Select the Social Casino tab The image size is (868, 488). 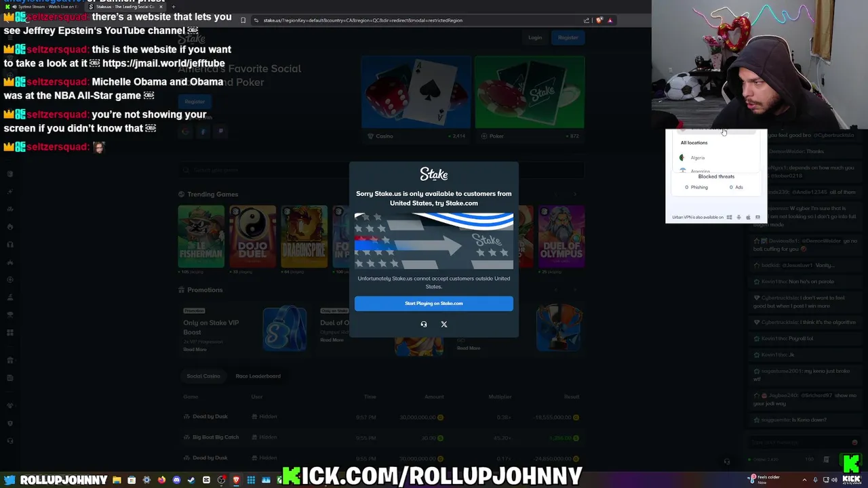[203, 375]
